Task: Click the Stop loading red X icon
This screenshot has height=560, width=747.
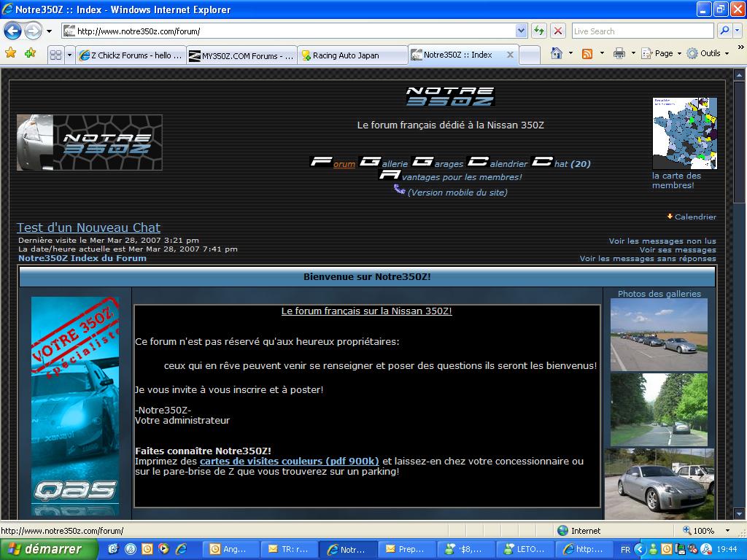Action: pyautogui.click(x=558, y=31)
